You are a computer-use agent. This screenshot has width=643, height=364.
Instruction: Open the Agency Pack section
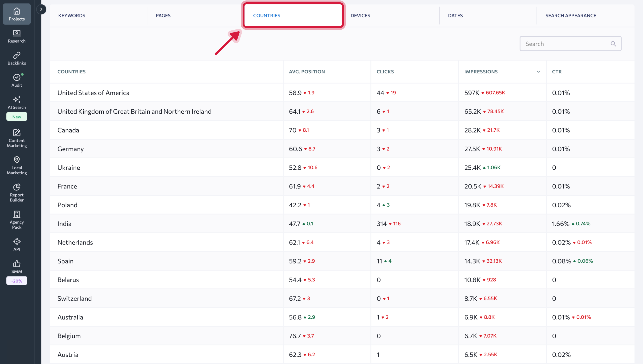pyautogui.click(x=16, y=220)
